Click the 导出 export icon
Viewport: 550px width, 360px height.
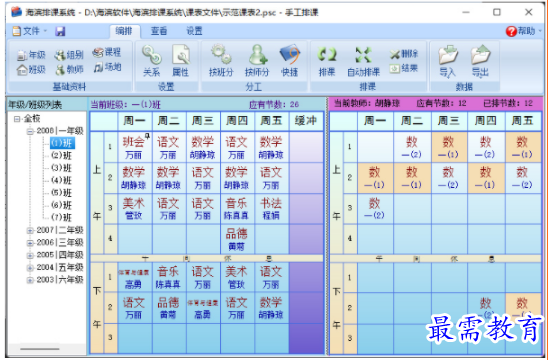[480, 61]
